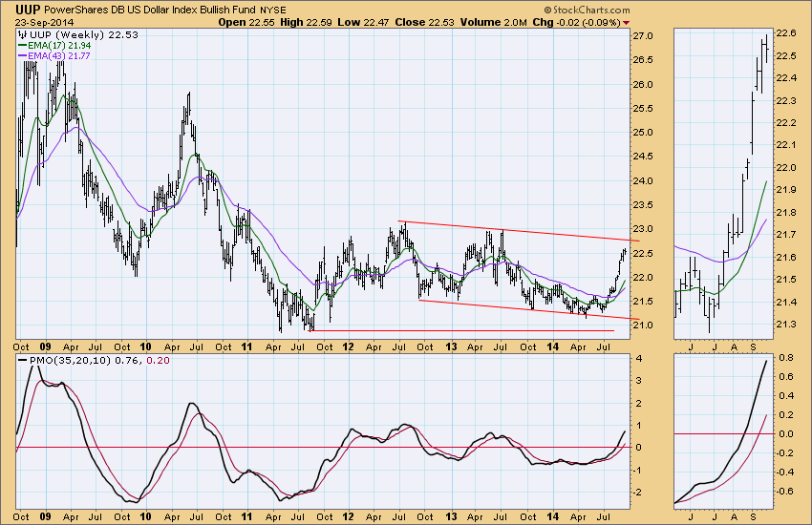Click the 21.8 label on the zoom panel axis
This screenshot has width=812, height=525.
click(786, 213)
